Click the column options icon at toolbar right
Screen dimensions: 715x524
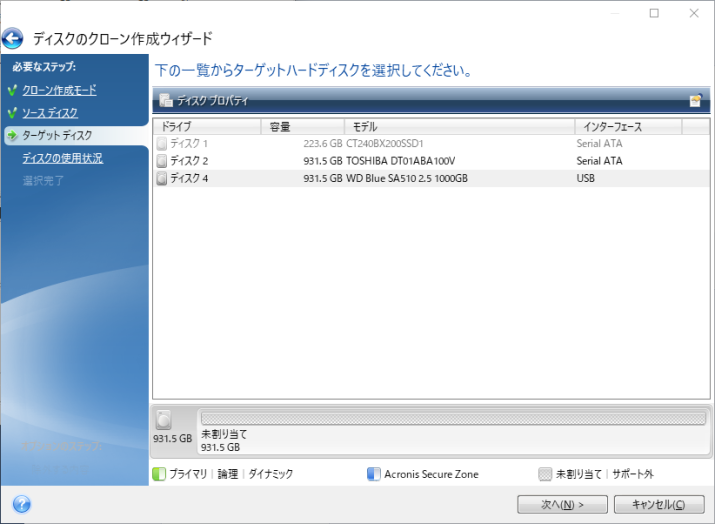coord(695,101)
